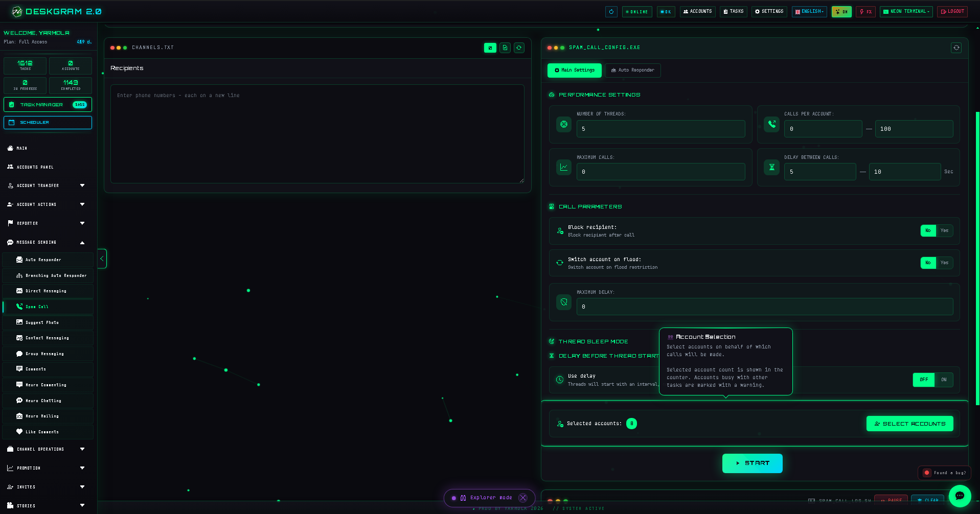Open Like Comments
The height and width of the screenshot is (514, 980).
[x=48, y=432]
